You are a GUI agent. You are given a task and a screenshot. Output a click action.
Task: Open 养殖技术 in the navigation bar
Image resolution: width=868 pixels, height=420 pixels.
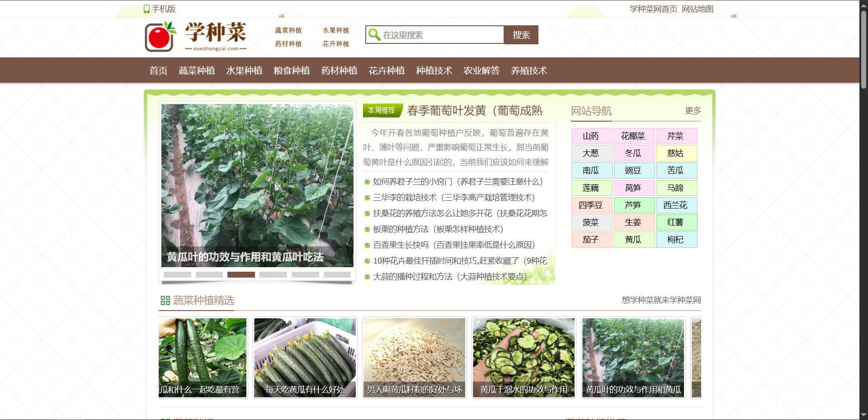(x=529, y=71)
